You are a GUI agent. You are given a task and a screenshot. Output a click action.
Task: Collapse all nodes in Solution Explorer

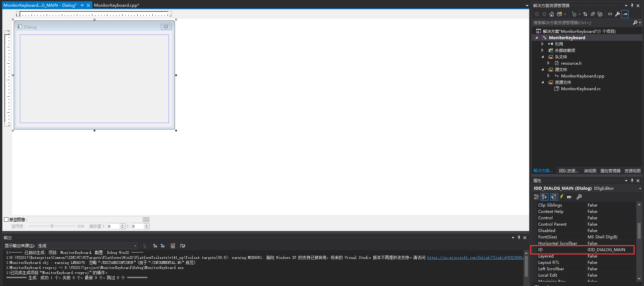tap(593, 14)
